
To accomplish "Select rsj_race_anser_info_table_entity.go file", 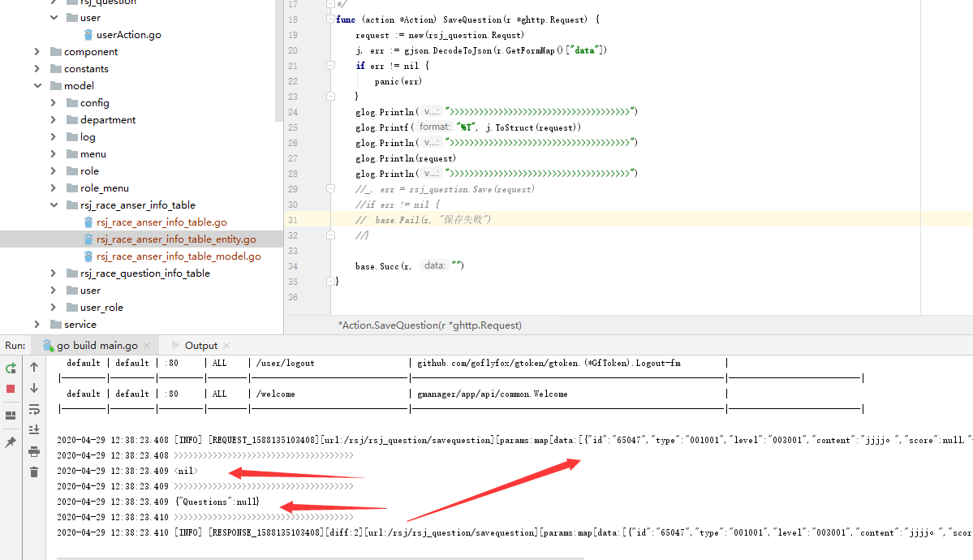I will (x=179, y=239).
